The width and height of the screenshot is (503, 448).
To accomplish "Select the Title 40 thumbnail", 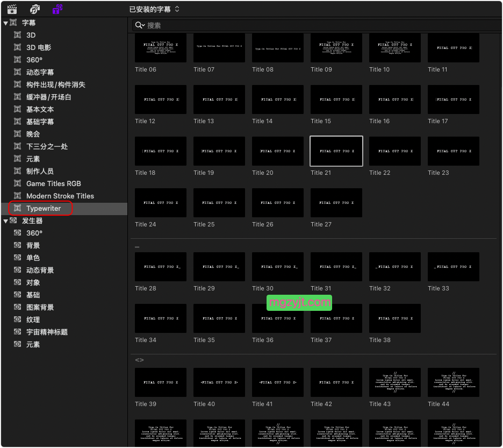I will pos(219,382).
